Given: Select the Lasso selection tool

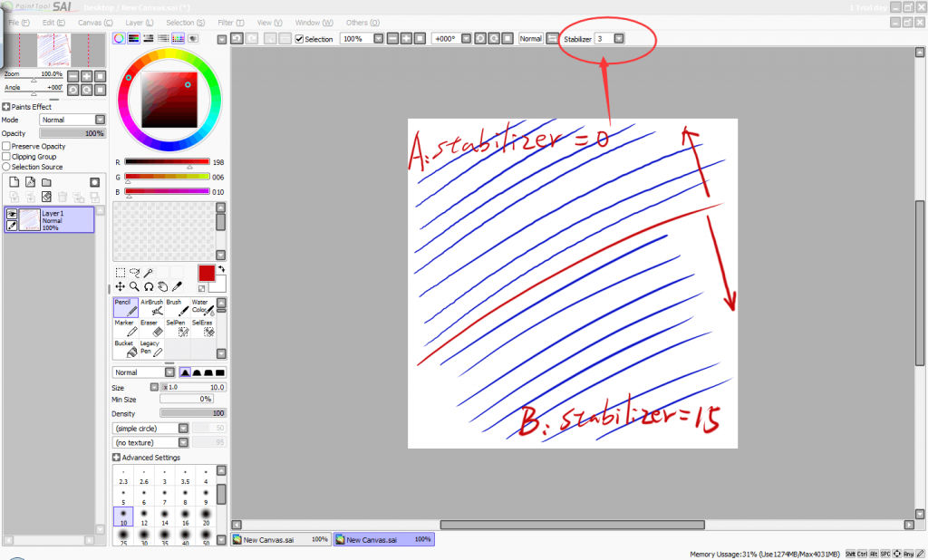Looking at the screenshot, I should click(136, 272).
